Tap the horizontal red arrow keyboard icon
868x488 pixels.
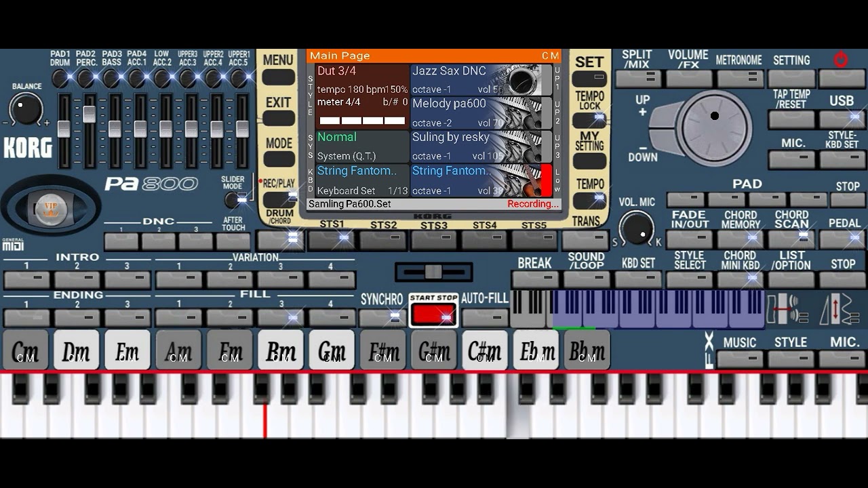[x=787, y=309]
